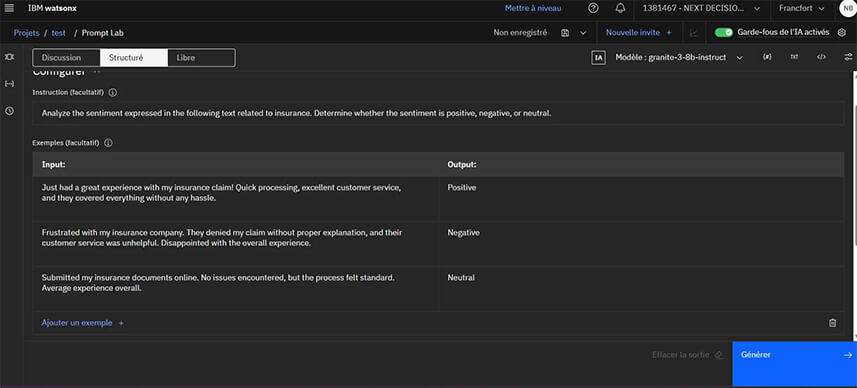Click info icon next to Exemples

pos(108,143)
